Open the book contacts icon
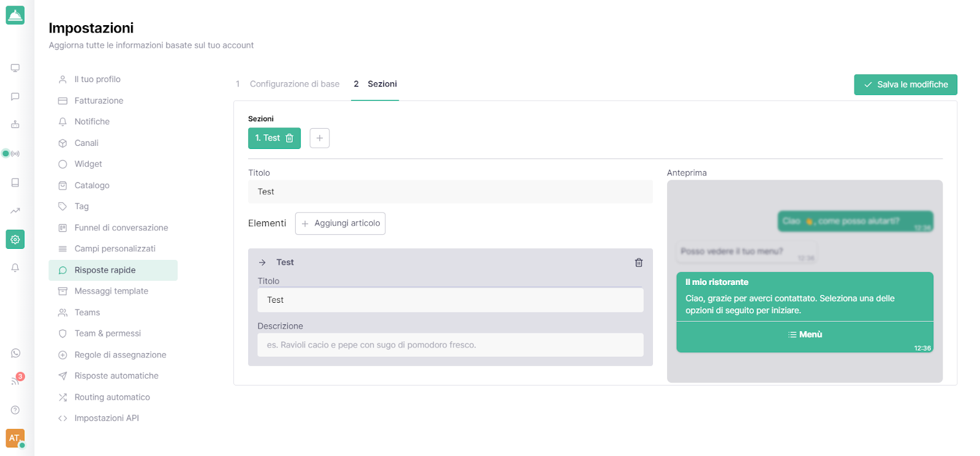The width and height of the screenshot is (980, 456). (15, 183)
